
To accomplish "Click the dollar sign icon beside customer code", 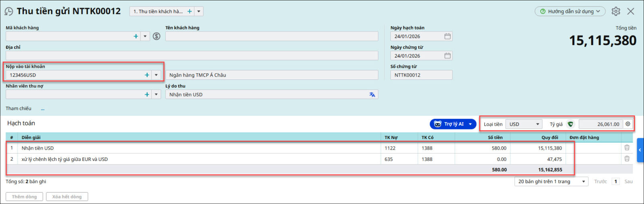I will pos(157,36).
